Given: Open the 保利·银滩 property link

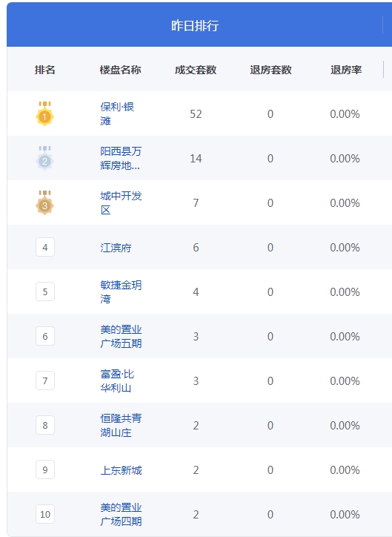Looking at the screenshot, I should (117, 113).
